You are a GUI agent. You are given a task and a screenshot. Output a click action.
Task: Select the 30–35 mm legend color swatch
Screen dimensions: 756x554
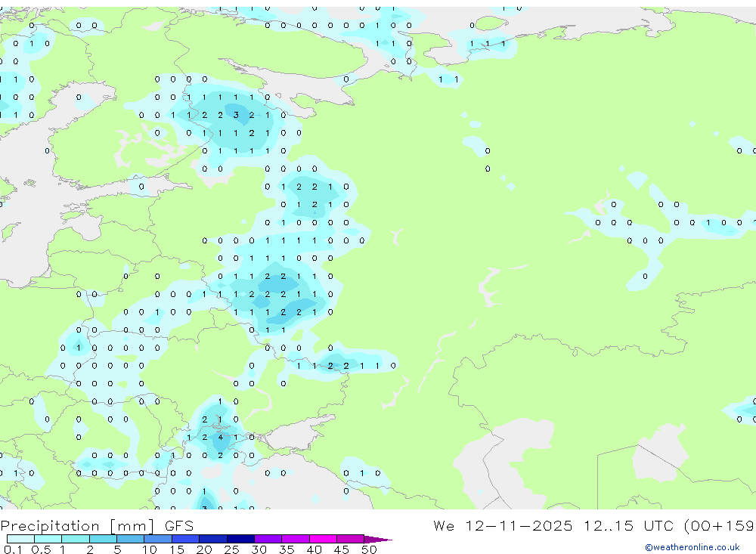pyautogui.click(x=268, y=539)
